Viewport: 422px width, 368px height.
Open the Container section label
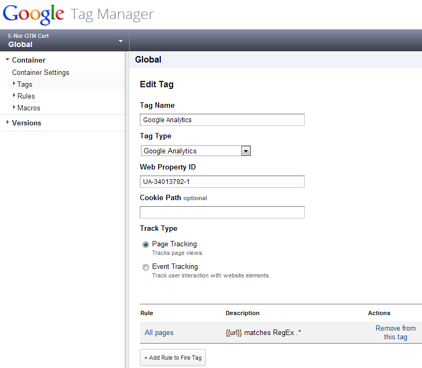(x=28, y=60)
